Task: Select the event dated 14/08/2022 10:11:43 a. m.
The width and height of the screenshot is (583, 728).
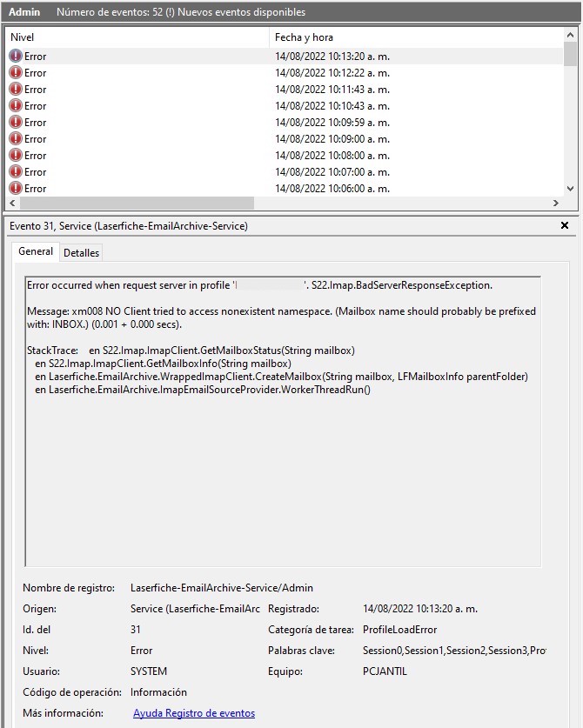Action: 285,89
